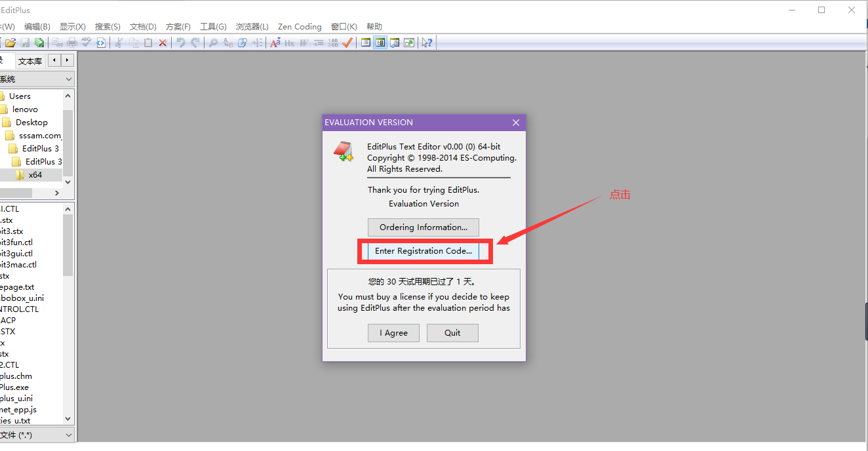
Task: Click file list scroll up arrow
Action: pyautogui.click(x=68, y=208)
